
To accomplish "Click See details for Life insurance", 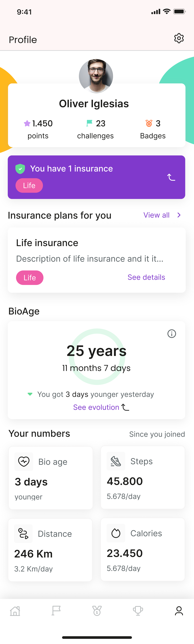I will pyautogui.click(x=146, y=277).
